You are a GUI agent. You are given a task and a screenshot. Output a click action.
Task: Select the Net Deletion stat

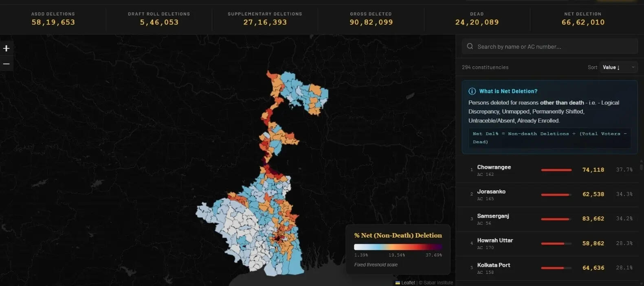[583, 19]
